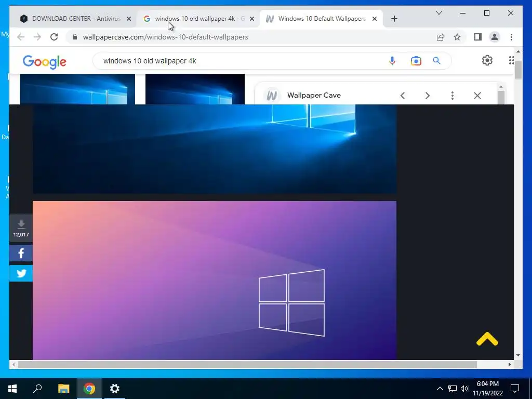Open the Google apps grid

(511, 60)
